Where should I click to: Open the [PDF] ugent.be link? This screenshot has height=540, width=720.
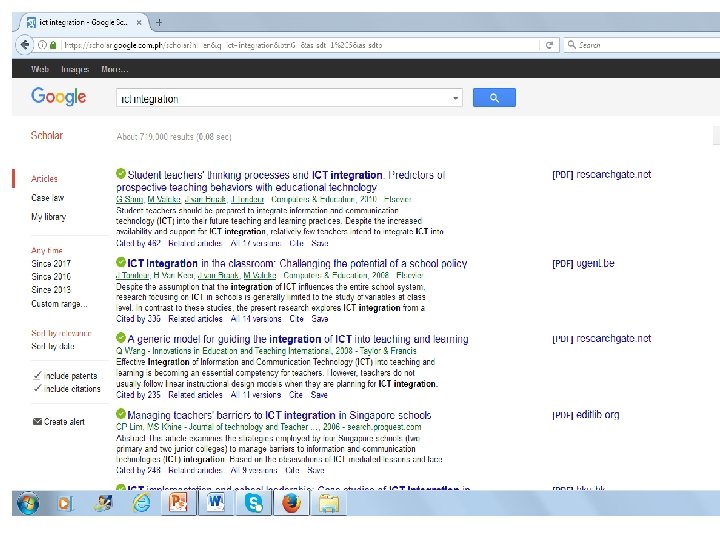(x=583, y=263)
